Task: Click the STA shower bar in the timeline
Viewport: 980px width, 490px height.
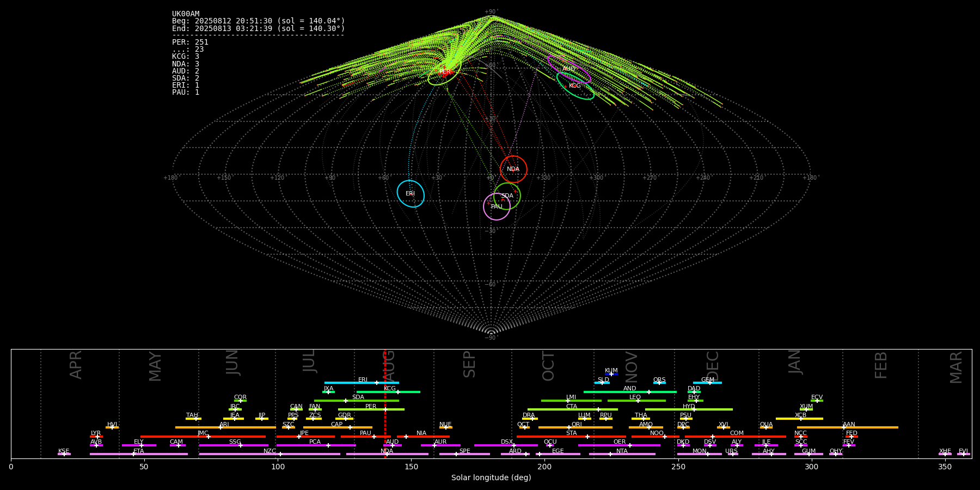Action: 571,437
